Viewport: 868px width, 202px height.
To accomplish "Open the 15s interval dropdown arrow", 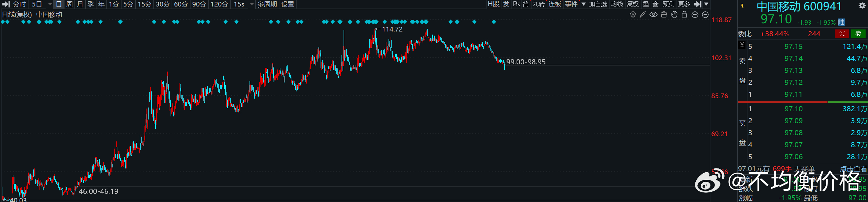I will pos(252,4).
